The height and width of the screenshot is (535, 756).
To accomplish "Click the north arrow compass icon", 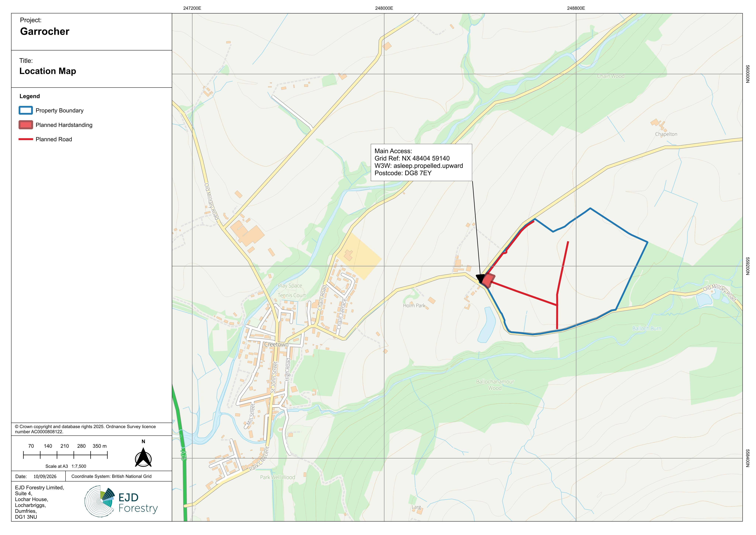I will 143,458.
